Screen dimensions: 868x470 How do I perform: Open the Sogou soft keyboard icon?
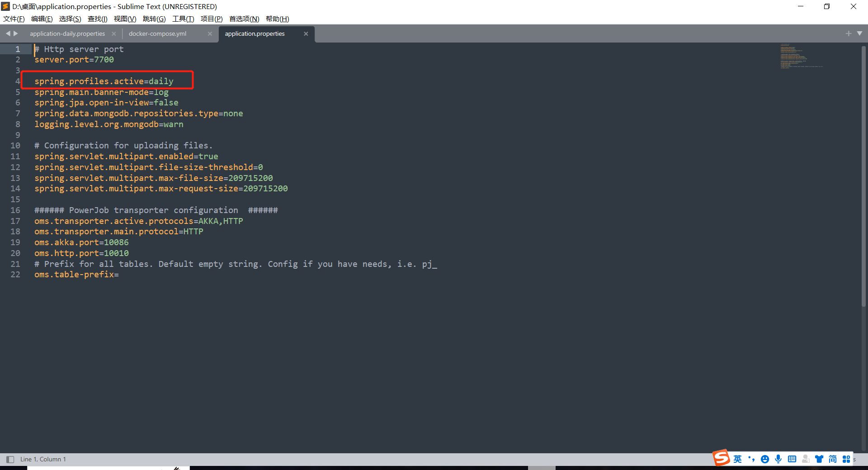792,459
